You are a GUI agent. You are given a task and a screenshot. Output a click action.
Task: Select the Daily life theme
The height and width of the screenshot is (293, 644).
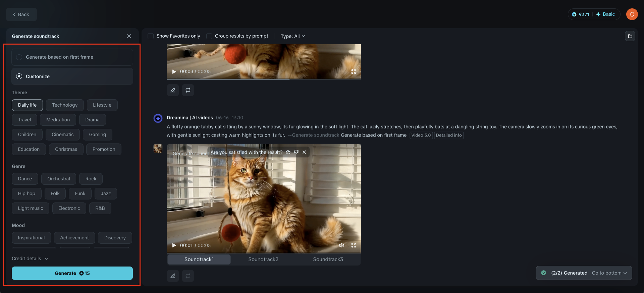tap(27, 105)
